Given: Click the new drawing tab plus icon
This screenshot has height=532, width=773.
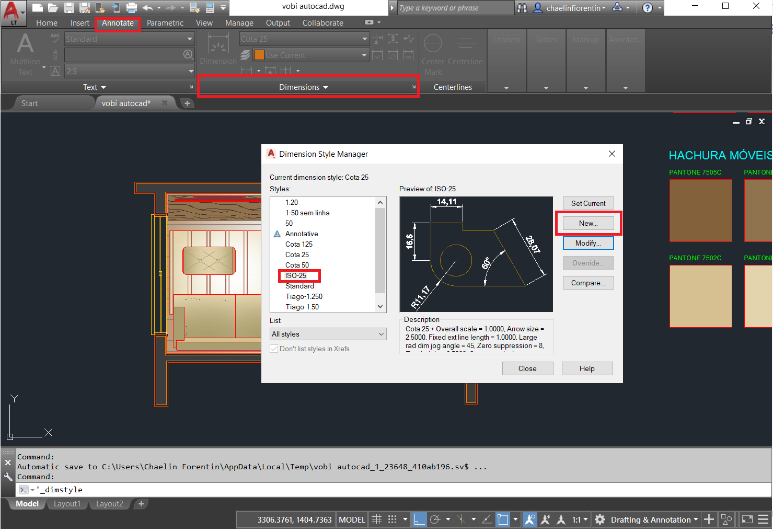Looking at the screenshot, I should coord(187,103).
